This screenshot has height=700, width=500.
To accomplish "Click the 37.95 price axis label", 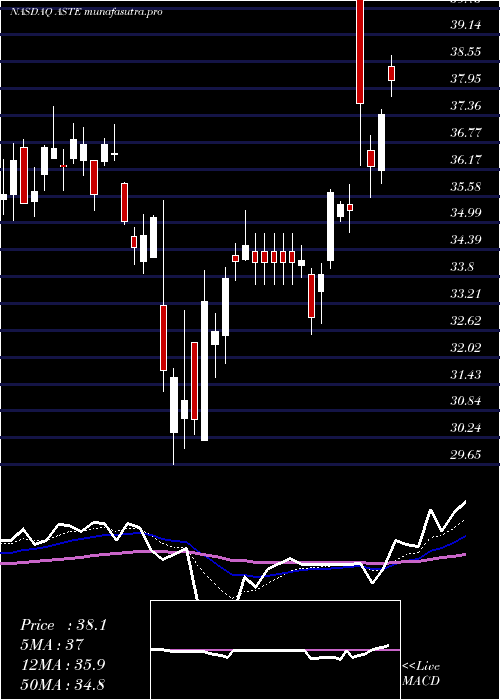I will point(465,79).
